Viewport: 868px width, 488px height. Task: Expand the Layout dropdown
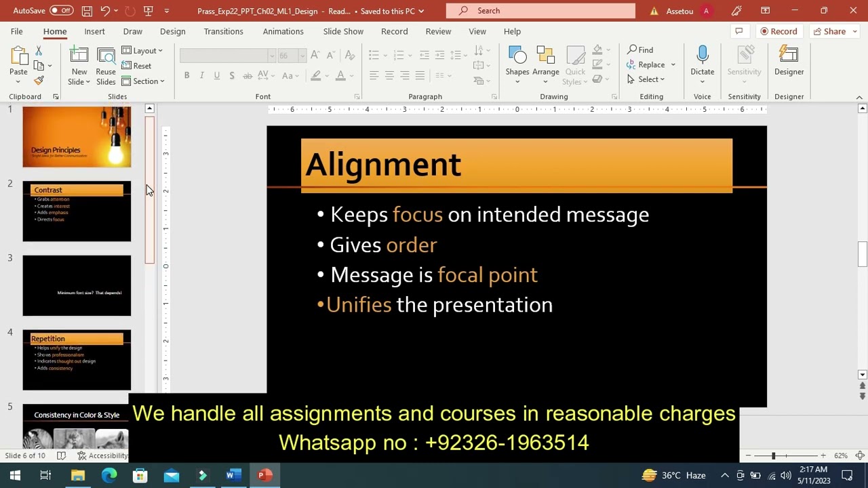click(x=142, y=51)
